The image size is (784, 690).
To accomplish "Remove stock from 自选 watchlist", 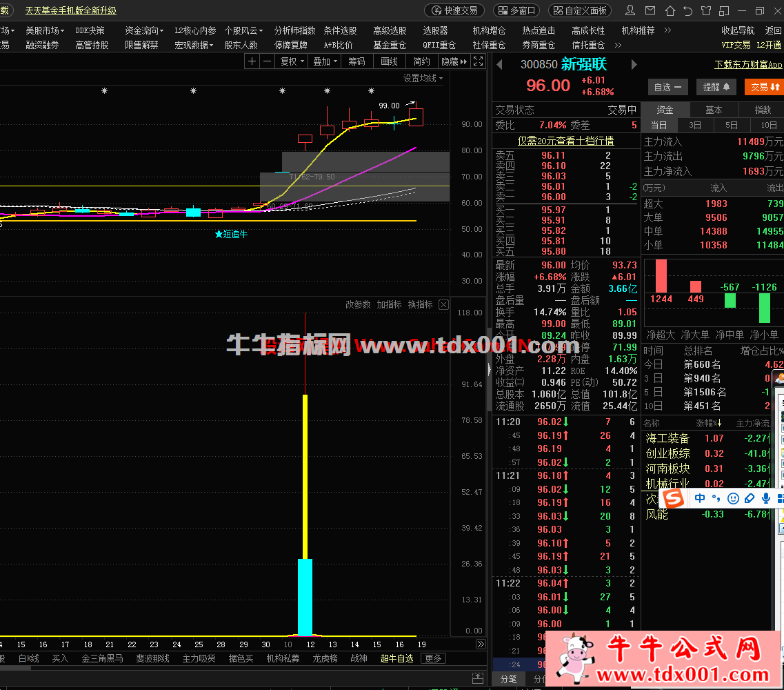I will pos(668,87).
